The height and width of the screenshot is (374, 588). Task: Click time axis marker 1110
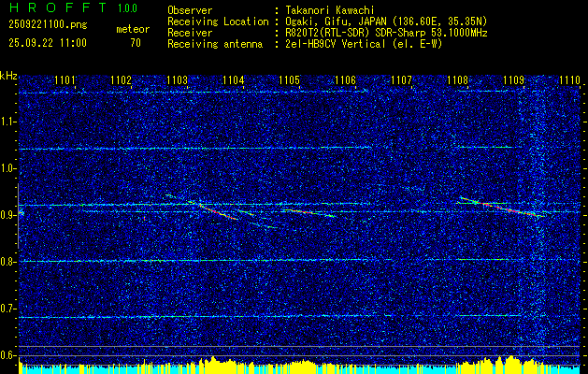click(569, 80)
